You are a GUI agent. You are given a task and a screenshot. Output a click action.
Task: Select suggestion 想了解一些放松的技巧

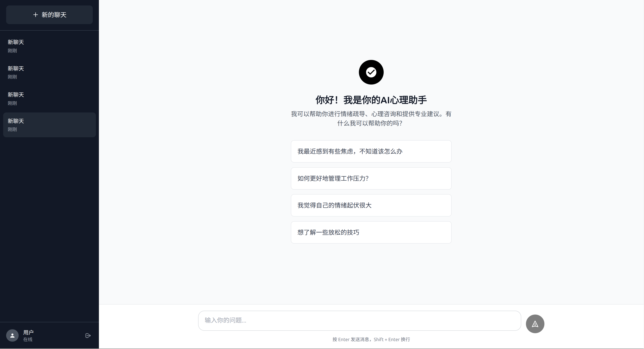point(371,232)
